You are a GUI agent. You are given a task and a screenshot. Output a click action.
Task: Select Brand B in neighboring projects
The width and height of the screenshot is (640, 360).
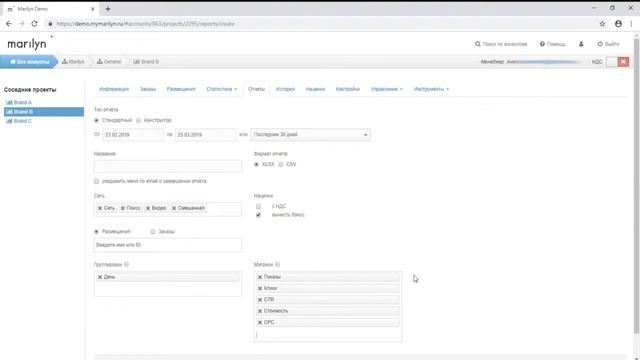(44, 112)
